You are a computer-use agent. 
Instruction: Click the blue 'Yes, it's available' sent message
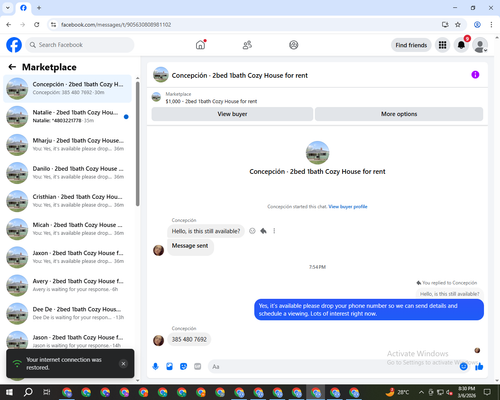pos(369,310)
